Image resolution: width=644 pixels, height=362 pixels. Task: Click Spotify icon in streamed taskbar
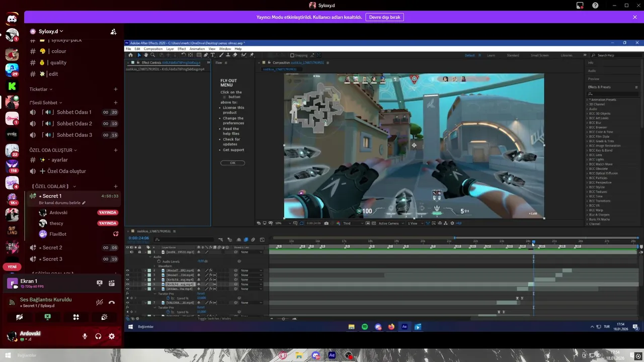(x=365, y=327)
